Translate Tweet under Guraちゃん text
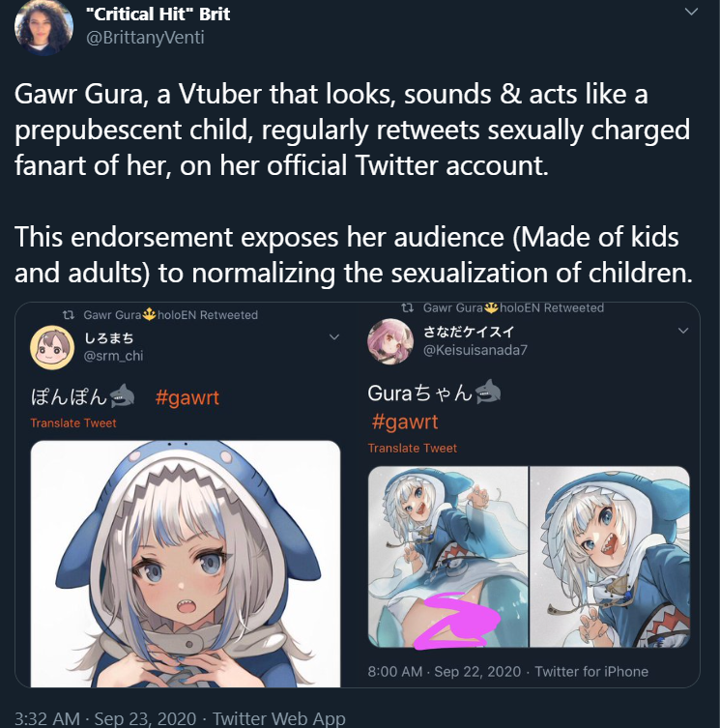The width and height of the screenshot is (720, 728). click(x=413, y=448)
